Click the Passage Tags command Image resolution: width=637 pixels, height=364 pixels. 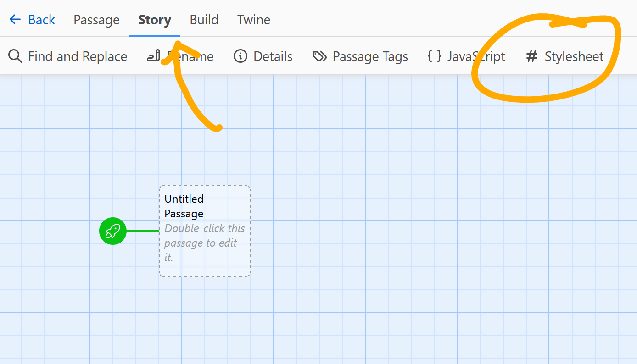(x=370, y=56)
